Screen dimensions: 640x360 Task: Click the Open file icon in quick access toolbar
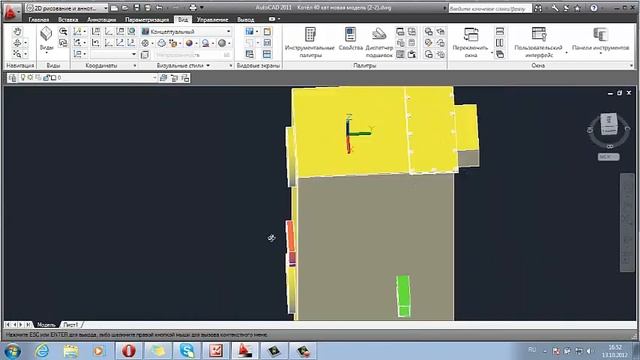[125, 8]
